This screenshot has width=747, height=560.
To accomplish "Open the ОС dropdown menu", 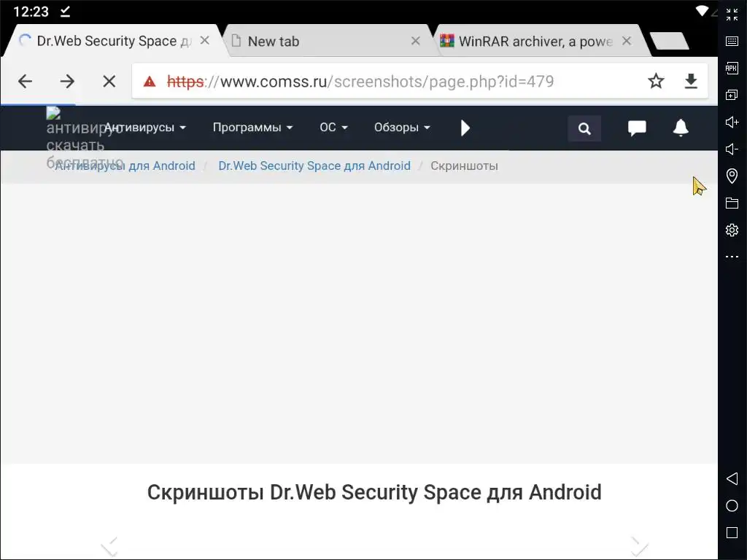I will [x=333, y=128].
